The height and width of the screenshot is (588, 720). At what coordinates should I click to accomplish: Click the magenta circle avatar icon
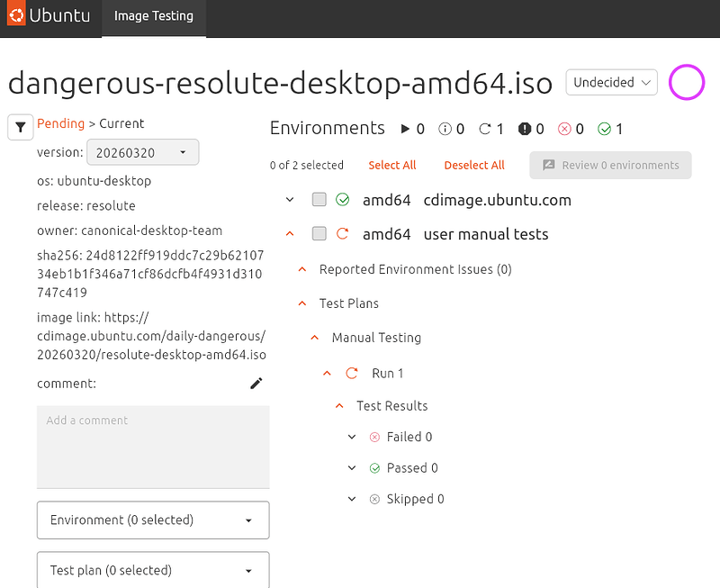[687, 82]
